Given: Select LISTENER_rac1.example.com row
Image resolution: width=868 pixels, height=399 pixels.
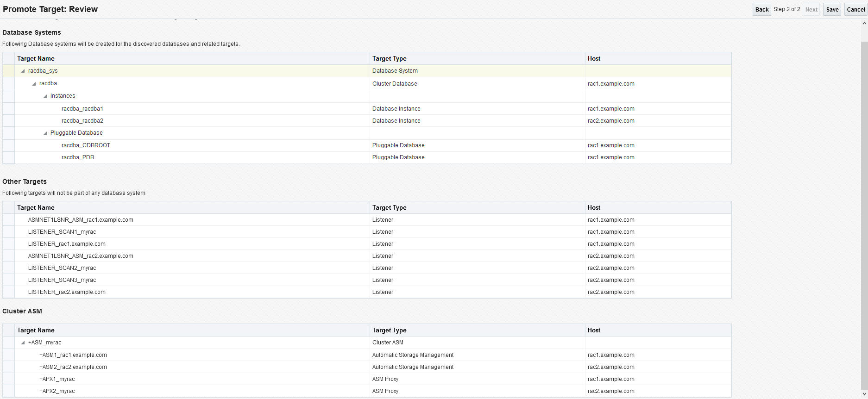Looking at the screenshot, I should click(x=367, y=244).
